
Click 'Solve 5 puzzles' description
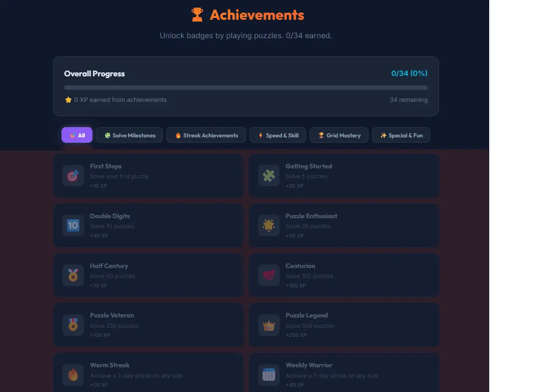click(x=307, y=176)
